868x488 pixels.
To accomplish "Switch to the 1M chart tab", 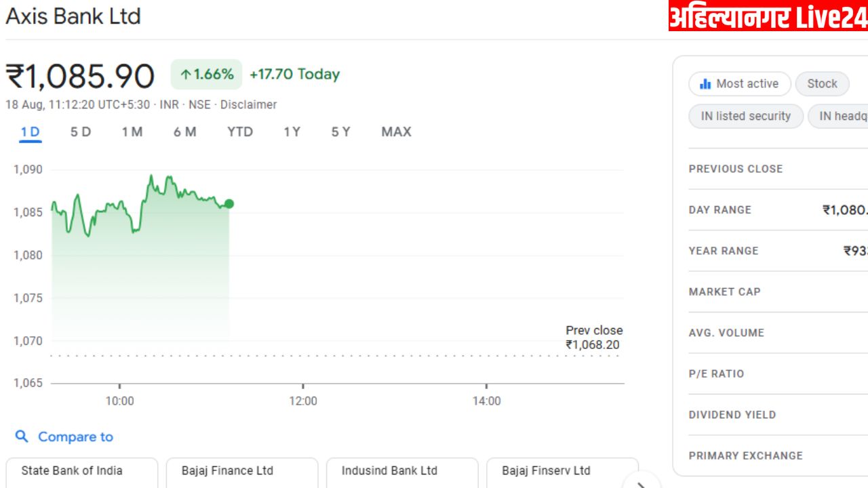I will tap(132, 132).
